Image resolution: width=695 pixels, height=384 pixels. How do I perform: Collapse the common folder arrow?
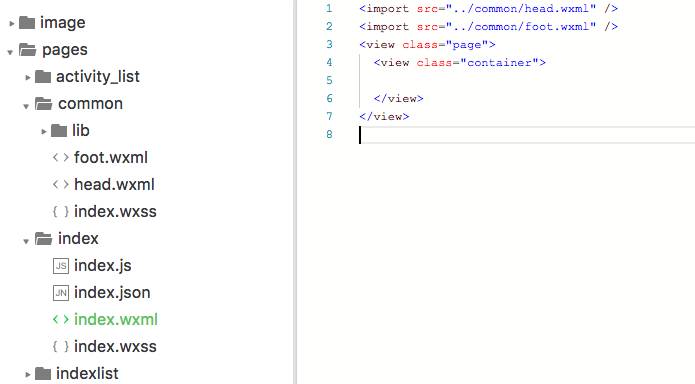(26, 106)
